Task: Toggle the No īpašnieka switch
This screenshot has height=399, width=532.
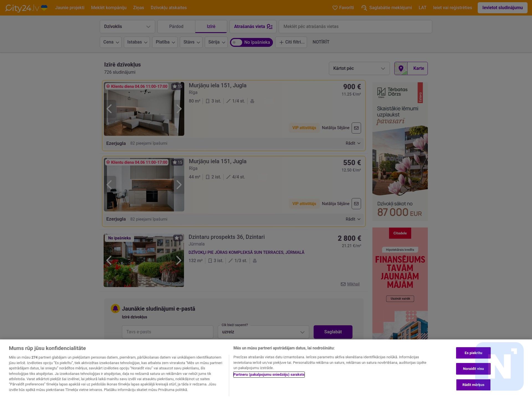Action: click(x=237, y=42)
